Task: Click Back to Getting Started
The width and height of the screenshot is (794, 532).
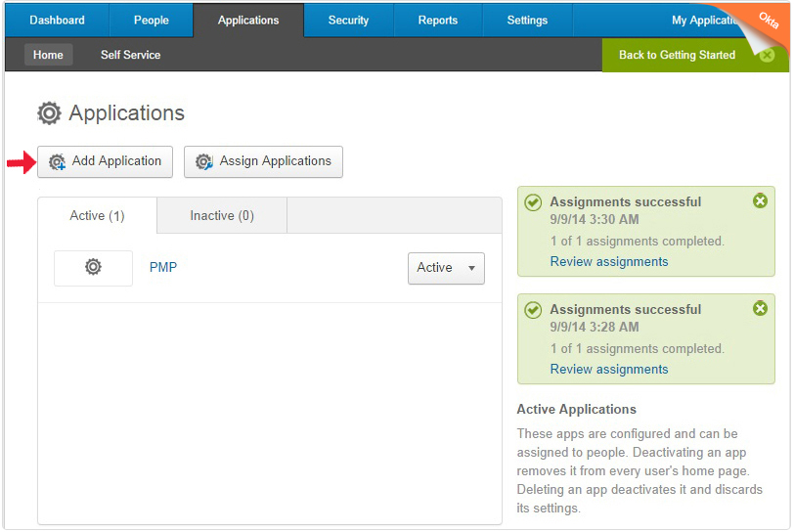Action: (677, 55)
